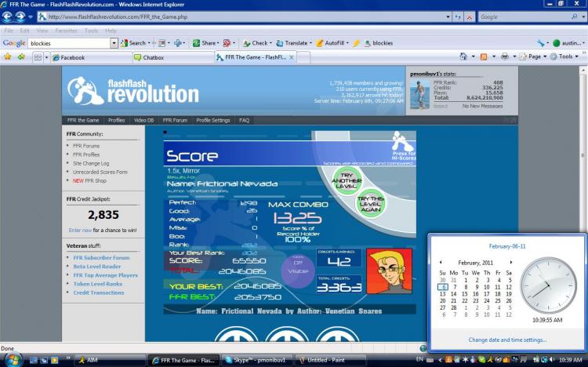Image resolution: width=588 pixels, height=367 pixels.
Task: Click Change date and time settings
Action: (507, 340)
